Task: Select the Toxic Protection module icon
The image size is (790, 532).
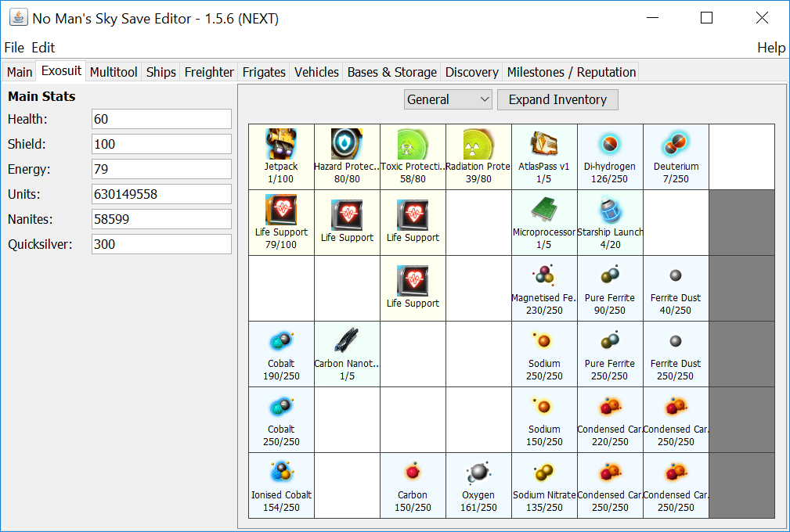Action: pyautogui.click(x=413, y=144)
